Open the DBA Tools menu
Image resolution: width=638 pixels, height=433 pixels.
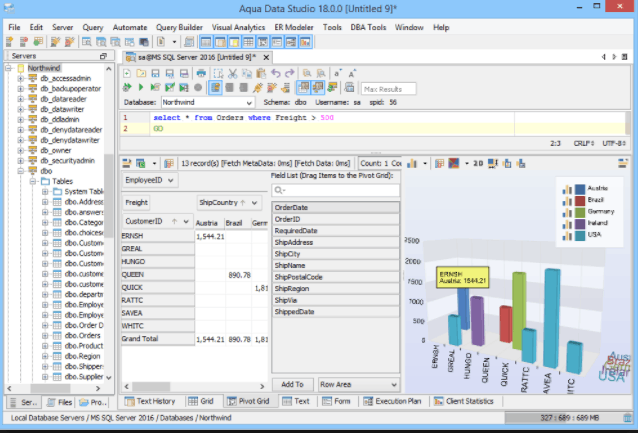pos(368,27)
